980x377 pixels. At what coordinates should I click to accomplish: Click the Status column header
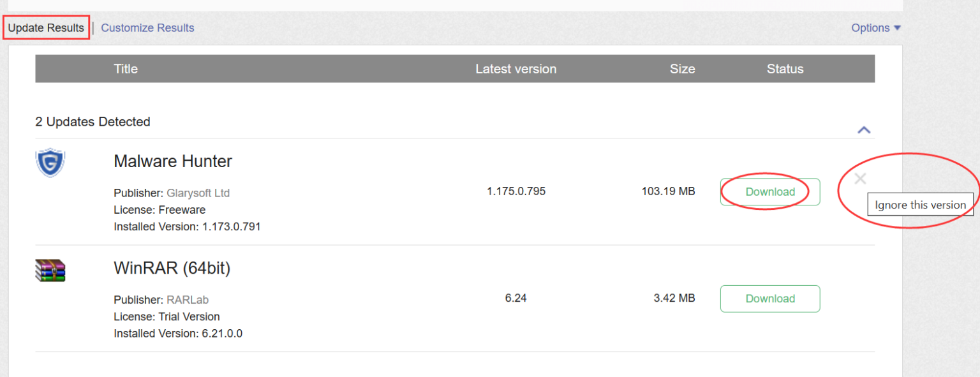[785, 69]
